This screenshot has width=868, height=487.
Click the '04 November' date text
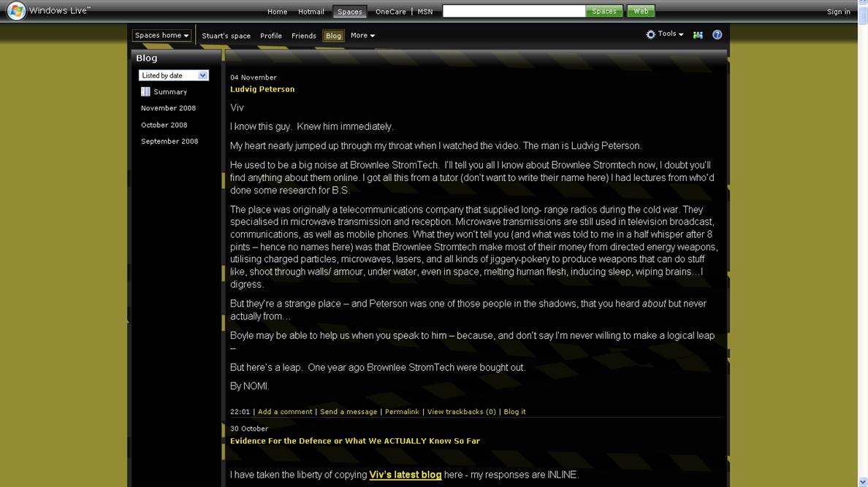(254, 77)
